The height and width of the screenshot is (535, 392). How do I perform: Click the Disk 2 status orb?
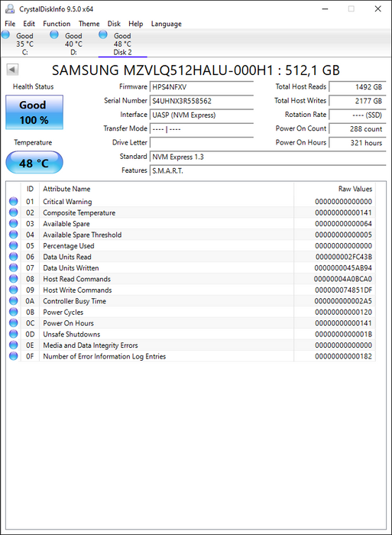[x=102, y=34]
